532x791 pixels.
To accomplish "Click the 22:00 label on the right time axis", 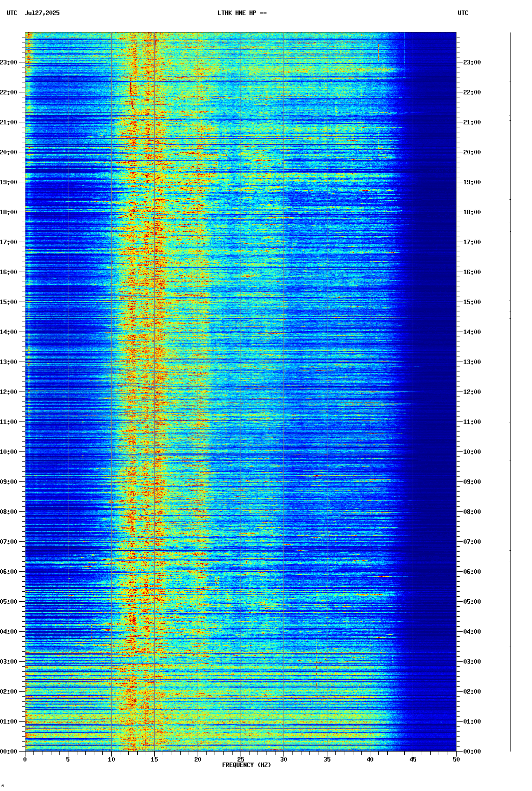I will pos(472,92).
